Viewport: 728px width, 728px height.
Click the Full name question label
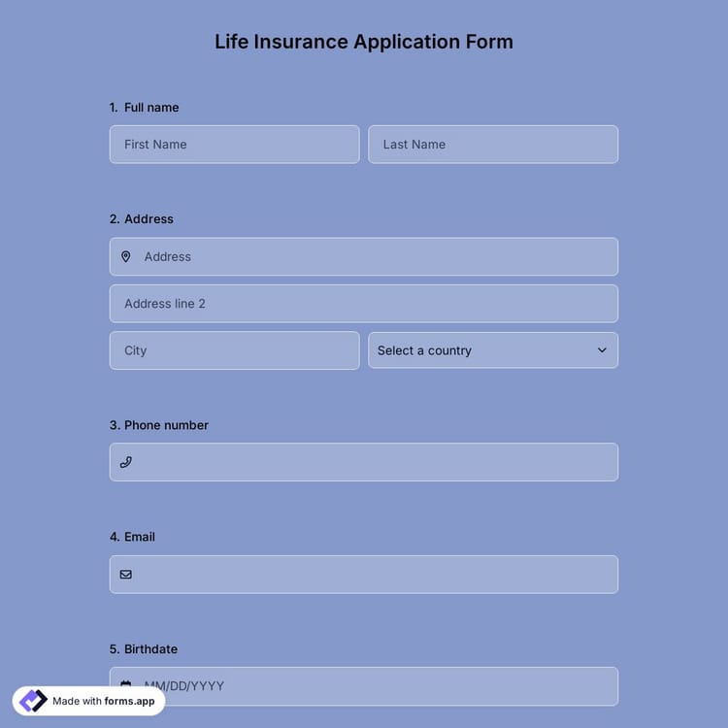(151, 108)
